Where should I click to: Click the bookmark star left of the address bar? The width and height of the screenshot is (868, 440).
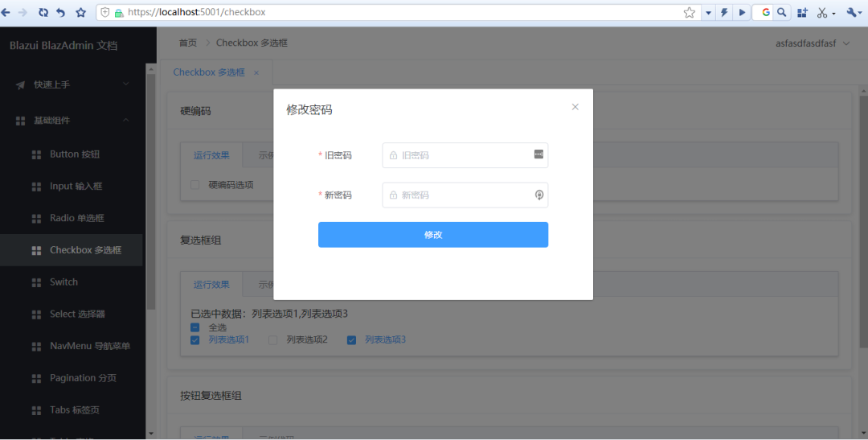81,12
